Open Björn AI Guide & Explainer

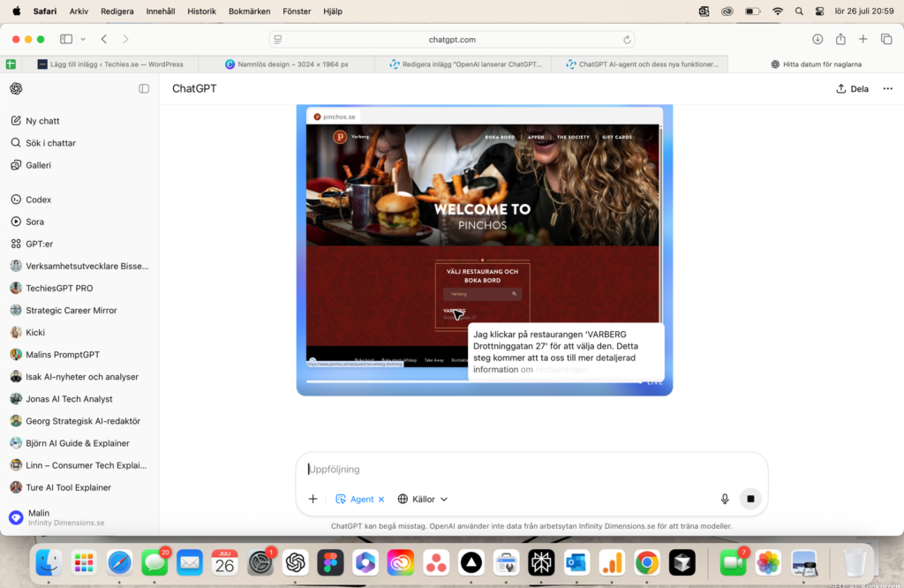coord(78,443)
